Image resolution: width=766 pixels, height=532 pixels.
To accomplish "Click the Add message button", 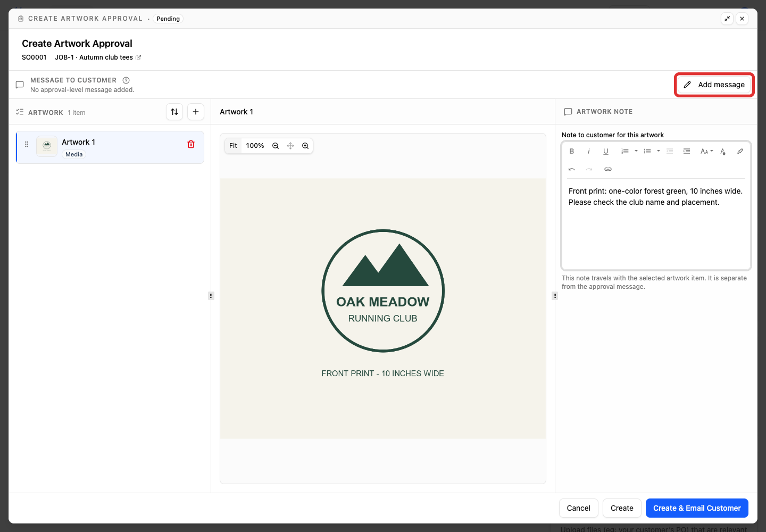I will click(x=714, y=85).
